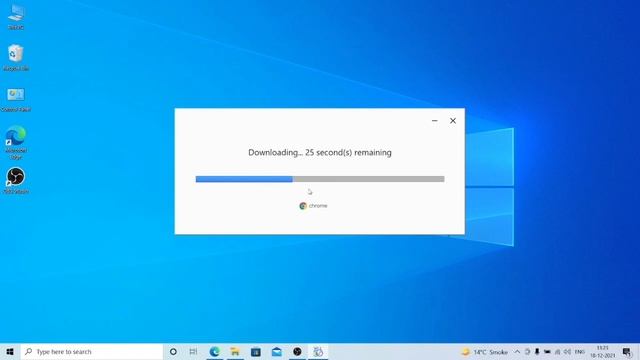This screenshot has height=360, width=640.
Task: Open Microsoft Edge from taskbar
Action: (214, 351)
